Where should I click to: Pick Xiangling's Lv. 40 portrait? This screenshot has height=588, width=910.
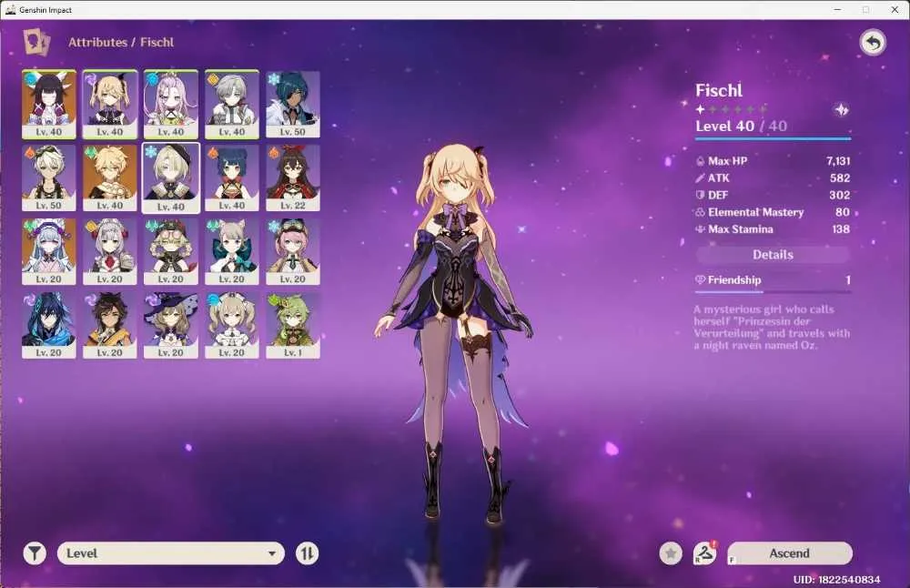pyautogui.click(x=231, y=178)
